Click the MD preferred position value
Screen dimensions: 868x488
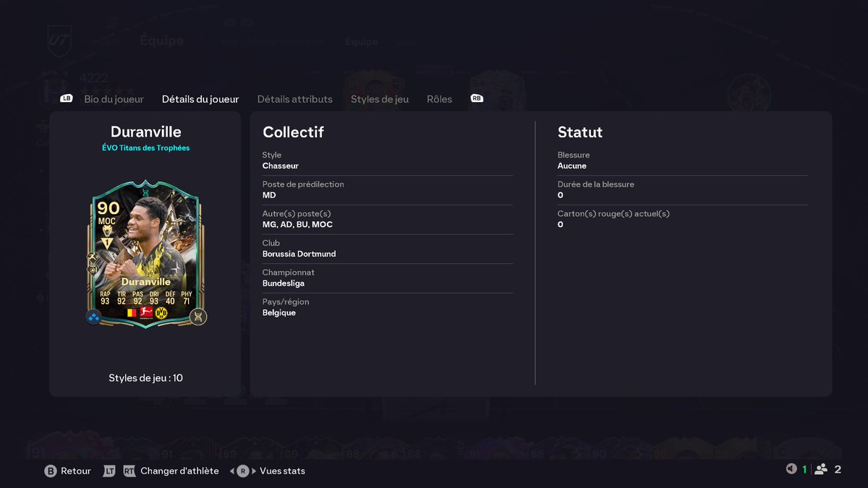(x=269, y=195)
